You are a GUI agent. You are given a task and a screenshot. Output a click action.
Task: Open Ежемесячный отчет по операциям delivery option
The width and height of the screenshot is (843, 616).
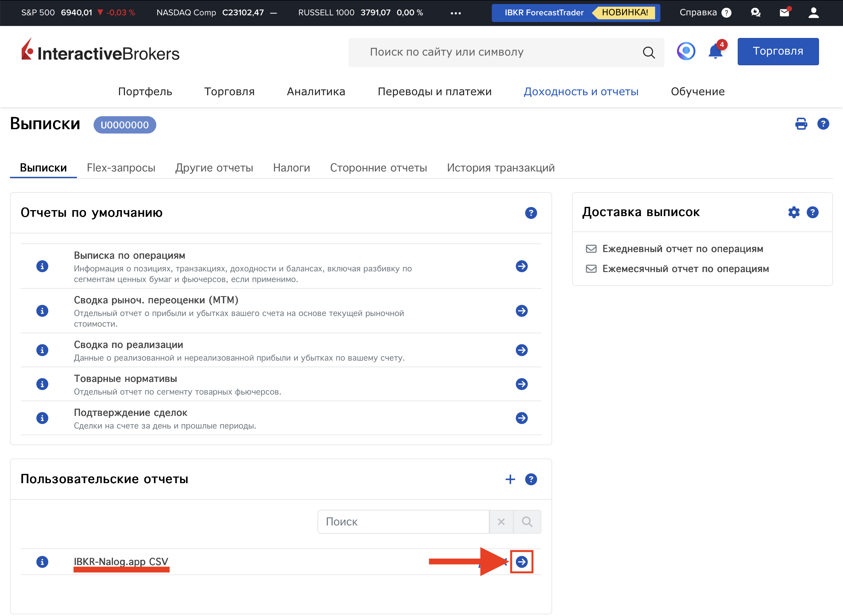pos(685,269)
